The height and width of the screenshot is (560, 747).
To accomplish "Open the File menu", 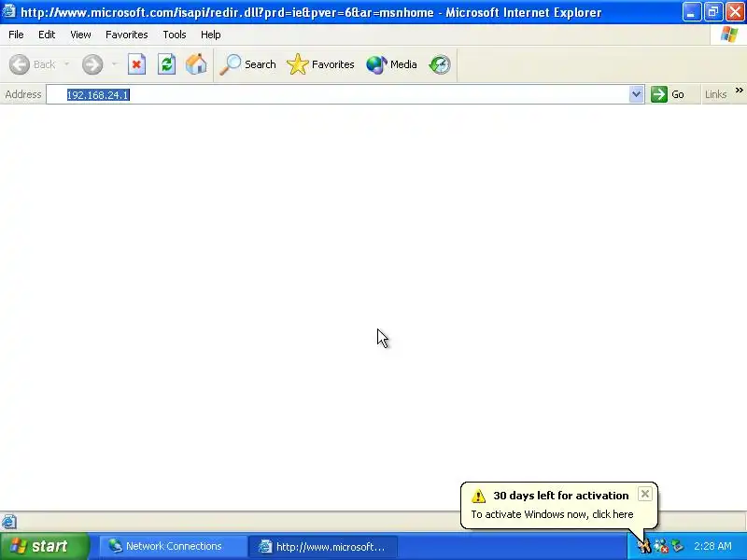I will (16, 35).
